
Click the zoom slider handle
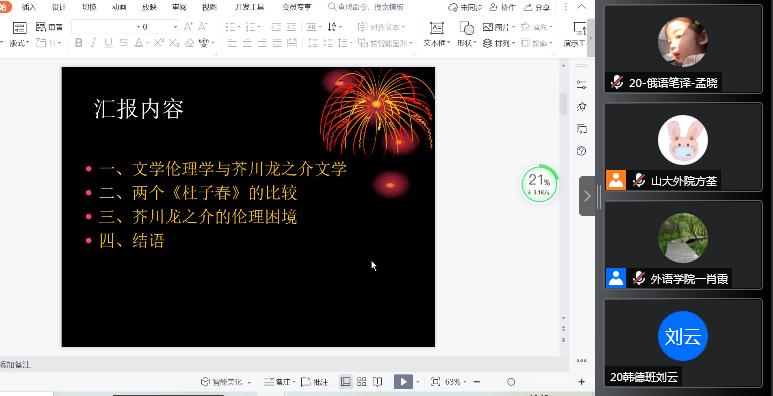[x=511, y=382]
